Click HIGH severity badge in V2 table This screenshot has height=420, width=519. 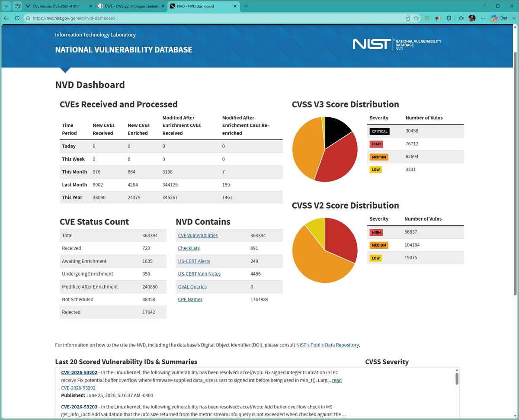[x=376, y=232]
